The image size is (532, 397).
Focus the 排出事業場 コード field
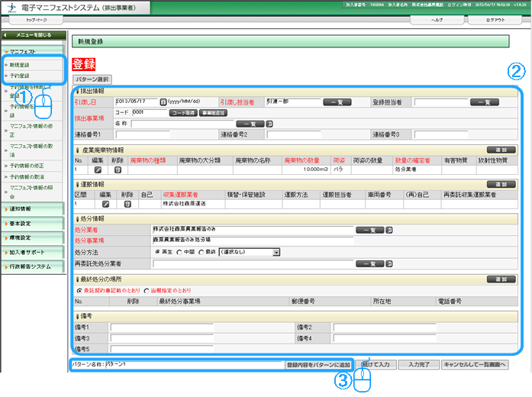pos(150,112)
